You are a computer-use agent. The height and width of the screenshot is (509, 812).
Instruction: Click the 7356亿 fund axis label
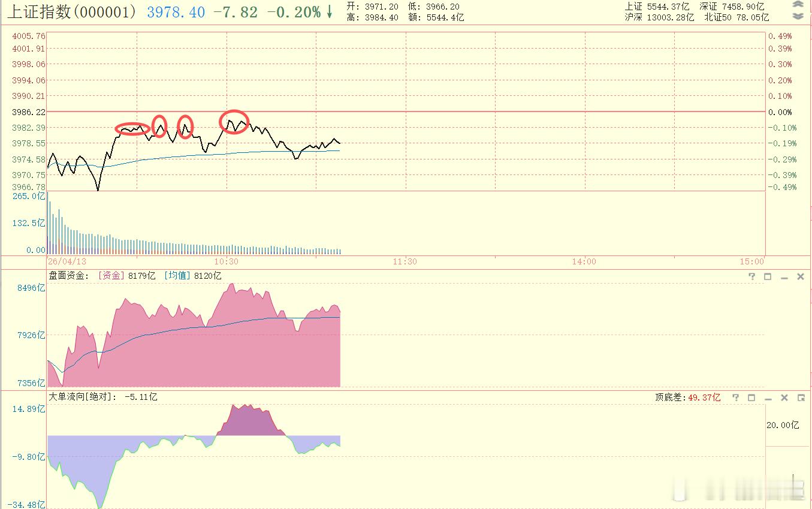click(32, 383)
